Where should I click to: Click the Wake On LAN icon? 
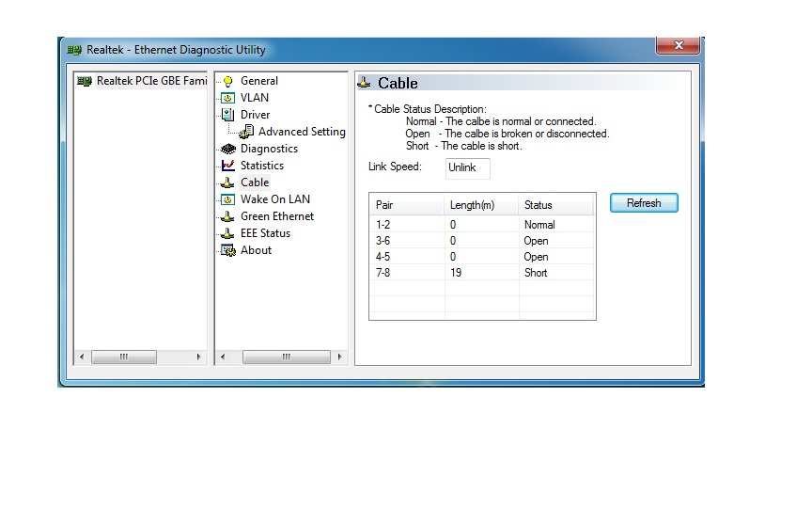point(227,199)
